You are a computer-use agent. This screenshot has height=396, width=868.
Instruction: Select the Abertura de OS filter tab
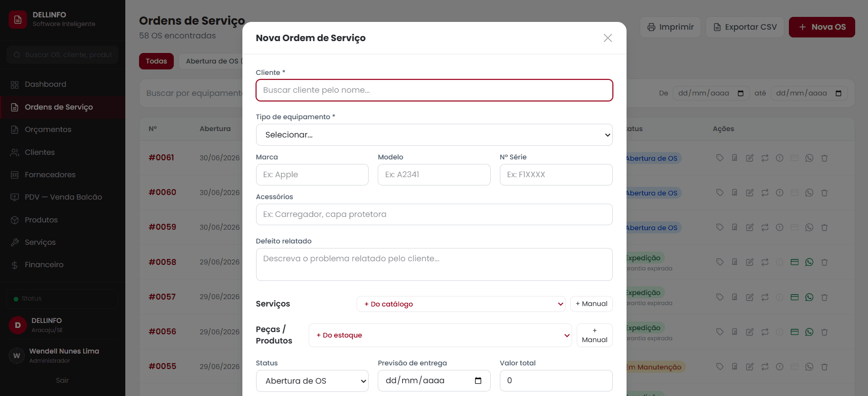click(x=210, y=61)
